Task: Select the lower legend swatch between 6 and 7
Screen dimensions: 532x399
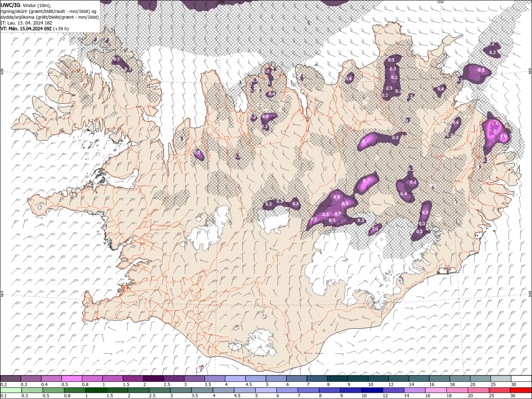Action: point(287,390)
